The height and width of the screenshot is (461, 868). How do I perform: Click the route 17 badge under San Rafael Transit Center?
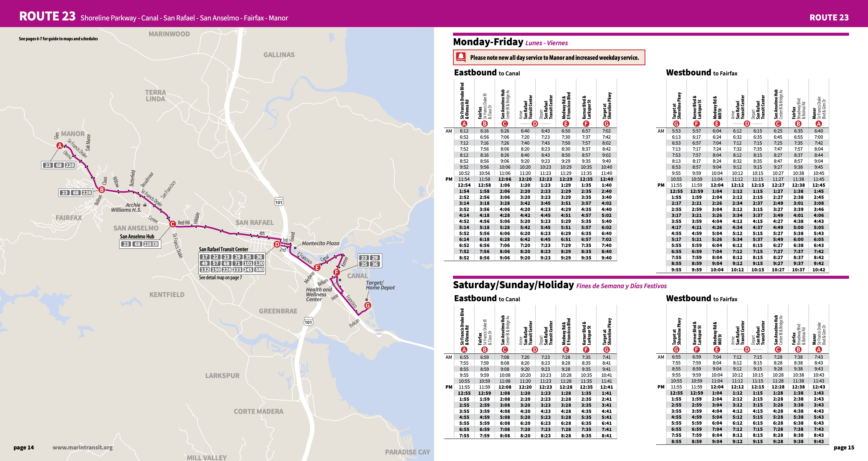click(x=205, y=257)
